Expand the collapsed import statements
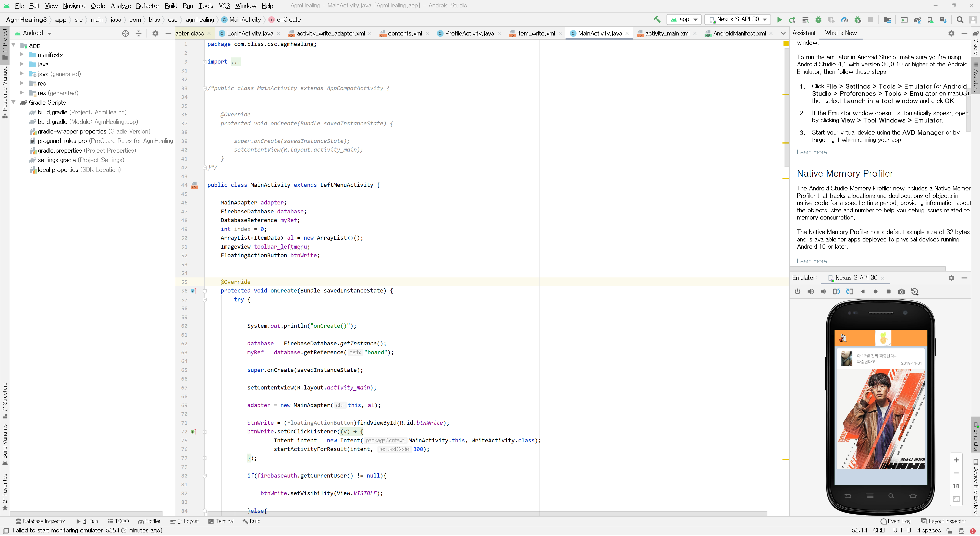Image resolution: width=980 pixels, height=536 pixels. coord(205,62)
